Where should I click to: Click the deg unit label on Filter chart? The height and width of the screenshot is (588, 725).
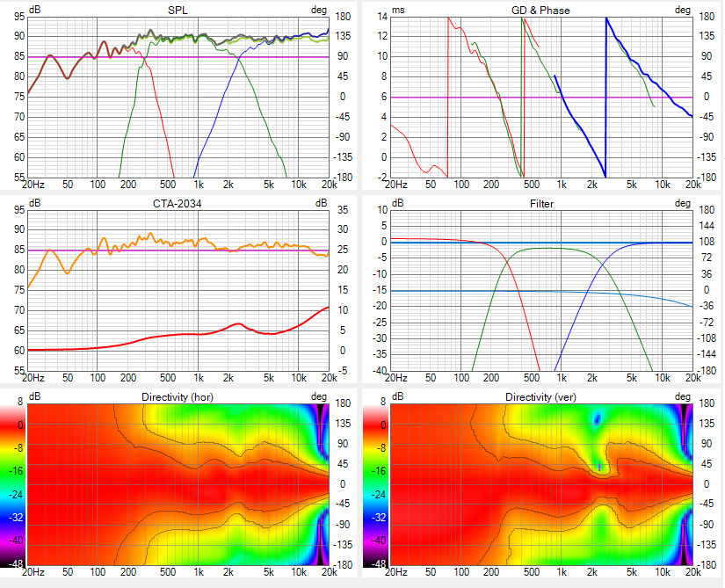683,203
